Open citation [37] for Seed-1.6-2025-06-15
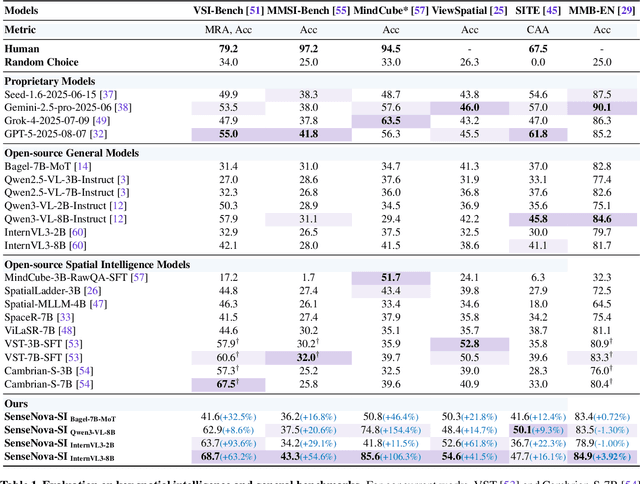Viewport: 640px width, 484px height. tap(108, 95)
